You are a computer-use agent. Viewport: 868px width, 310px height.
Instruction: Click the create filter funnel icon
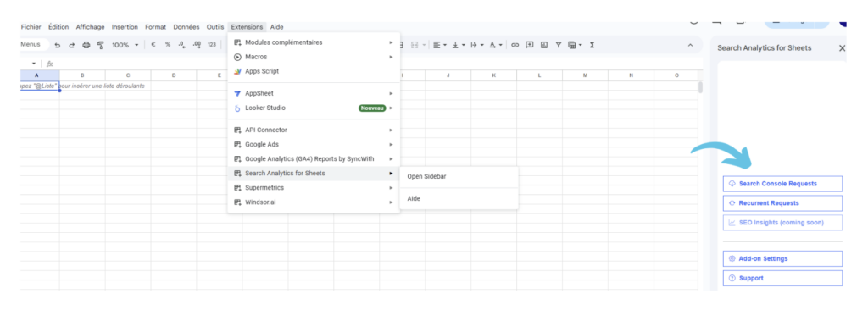559,45
